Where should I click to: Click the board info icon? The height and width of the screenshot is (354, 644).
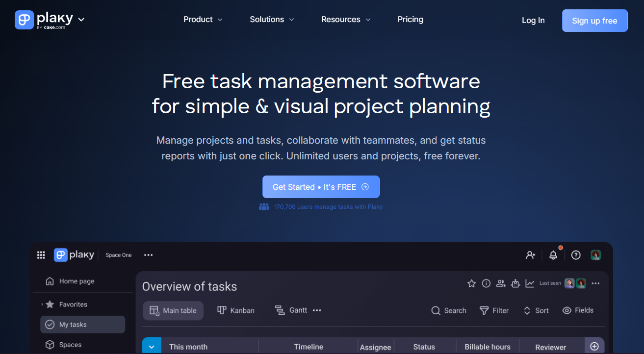pos(486,283)
